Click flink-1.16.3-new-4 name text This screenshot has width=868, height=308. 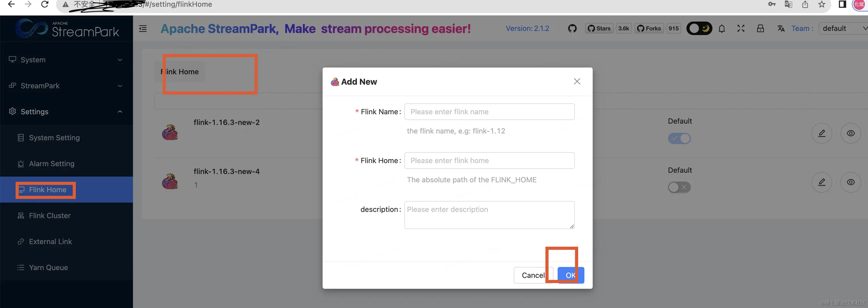tap(226, 171)
